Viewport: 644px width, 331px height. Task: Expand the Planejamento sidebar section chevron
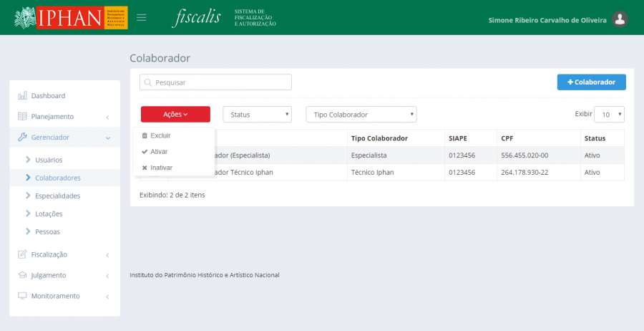107,117
